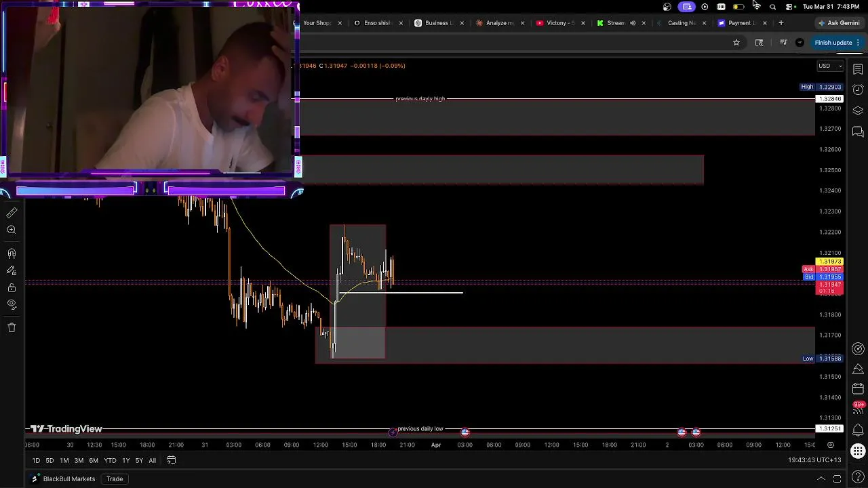The height and width of the screenshot is (488, 868).
Task: Select the All time range
Action: pos(152,461)
